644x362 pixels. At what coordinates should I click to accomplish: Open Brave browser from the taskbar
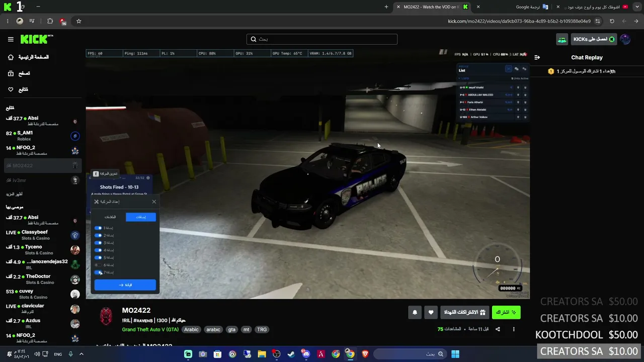click(365, 354)
